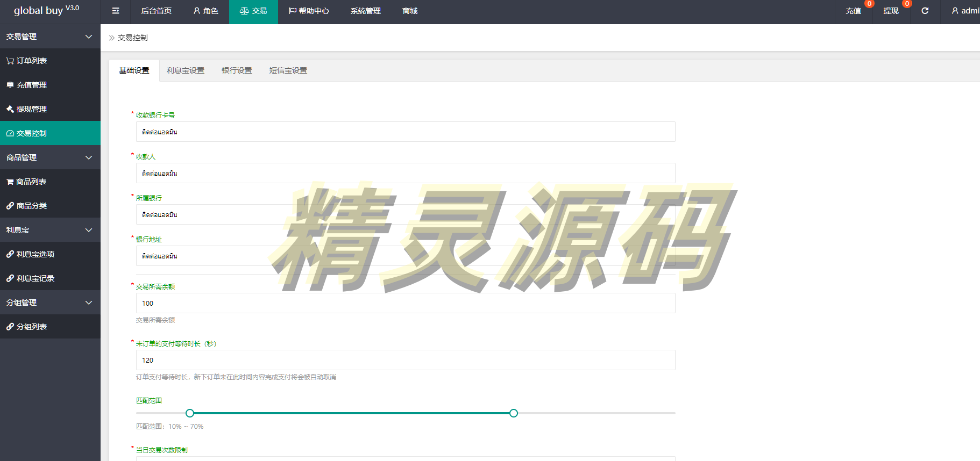Collapse the 商品管理 sidebar group
The image size is (980, 461).
[50, 157]
